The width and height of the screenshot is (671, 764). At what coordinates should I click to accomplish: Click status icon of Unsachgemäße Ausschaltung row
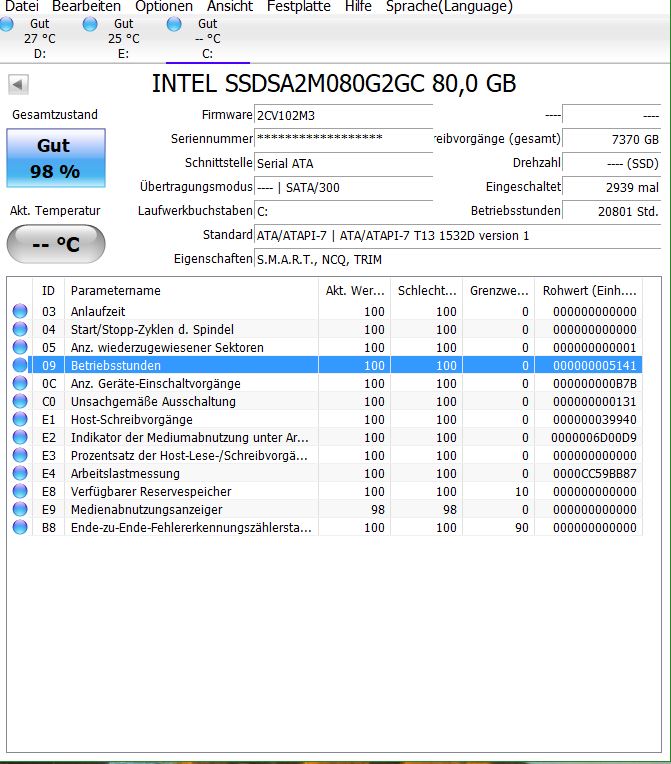[20, 401]
